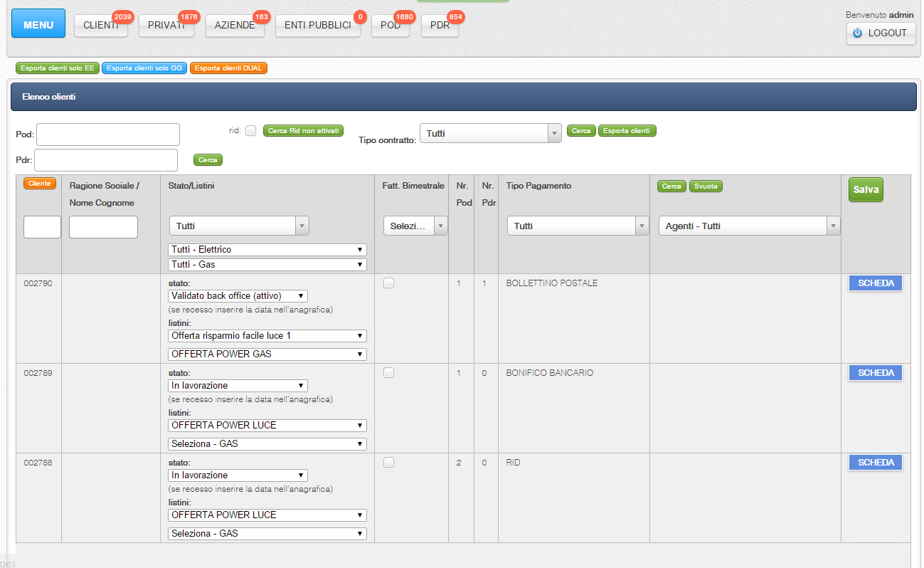Click Cerca Rid non attivati
This screenshot has width=924, height=568.
[x=303, y=131]
